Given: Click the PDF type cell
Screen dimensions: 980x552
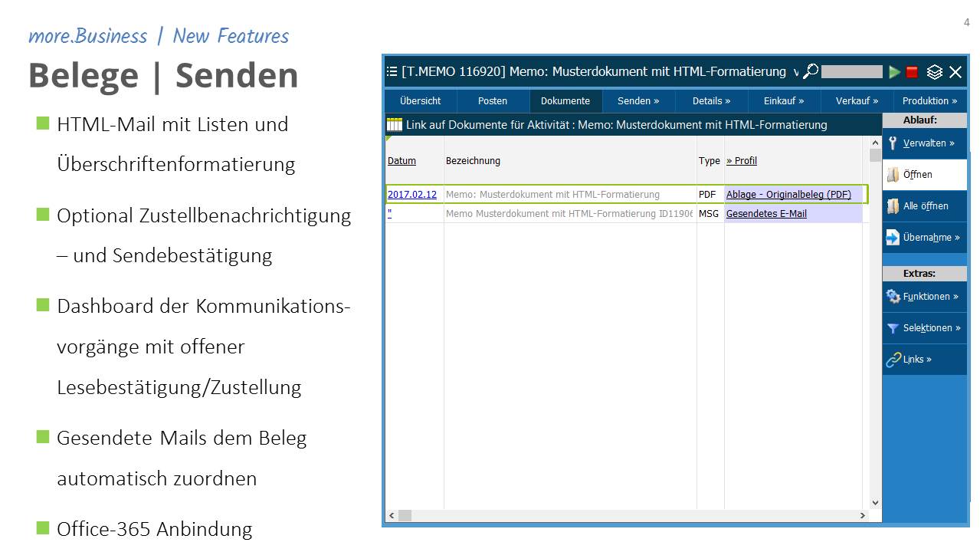Looking at the screenshot, I should point(707,195).
